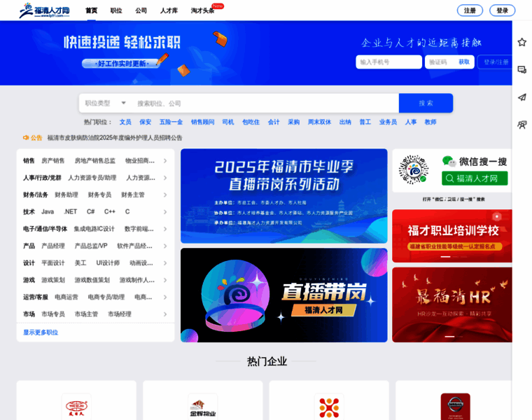The width and height of the screenshot is (532, 420).
Task: Click hot job tag 采购
Action: [x=293, y=122]
